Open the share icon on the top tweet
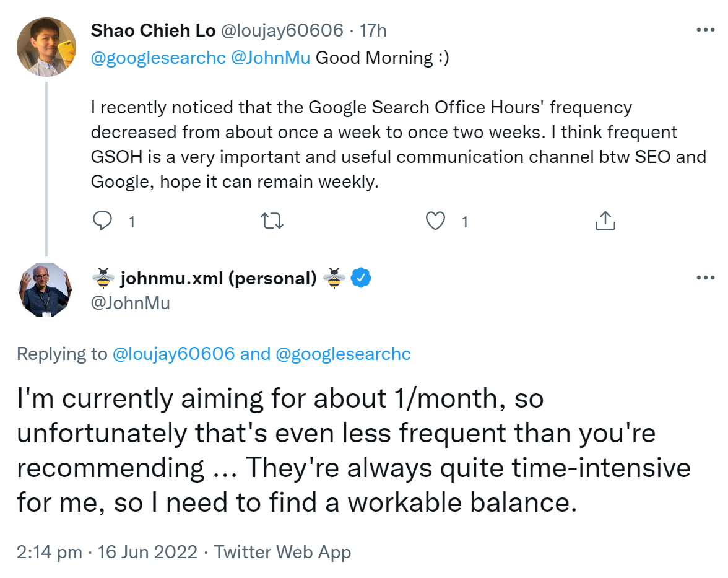728x578 pixels. click(x=605, y=221)
